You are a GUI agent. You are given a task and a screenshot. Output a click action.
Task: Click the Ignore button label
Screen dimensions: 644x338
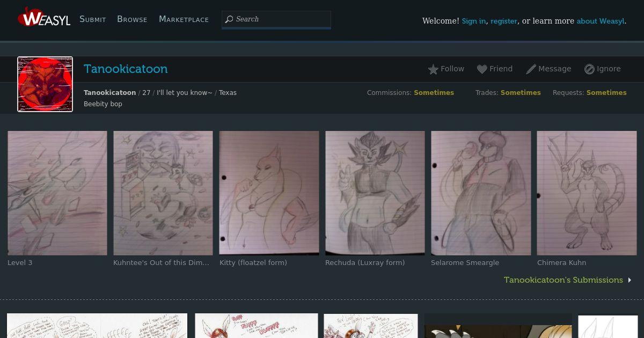[609, 69]
